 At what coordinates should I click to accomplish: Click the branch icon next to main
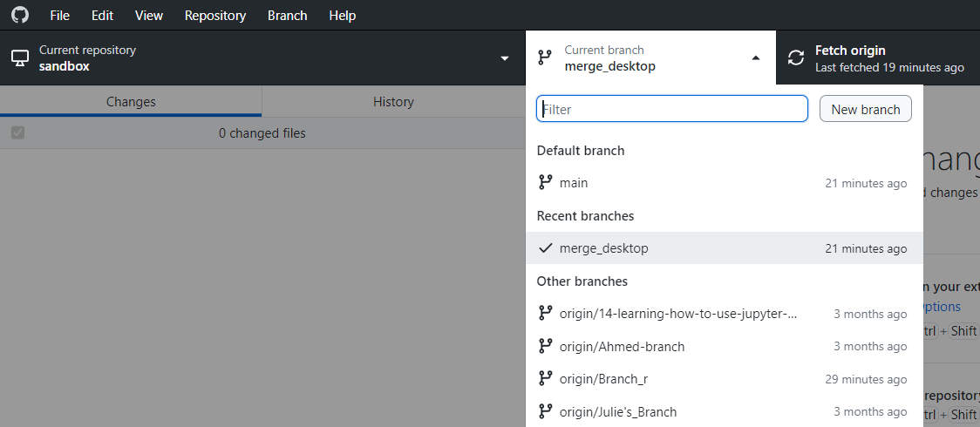click(546, 183)
